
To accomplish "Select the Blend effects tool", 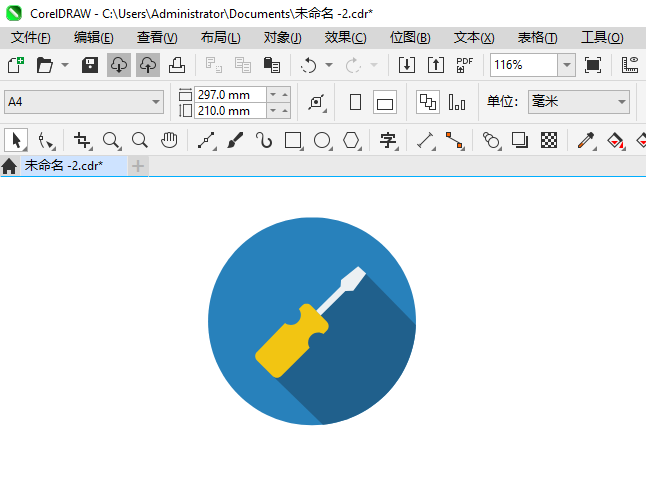I will 492,140.
